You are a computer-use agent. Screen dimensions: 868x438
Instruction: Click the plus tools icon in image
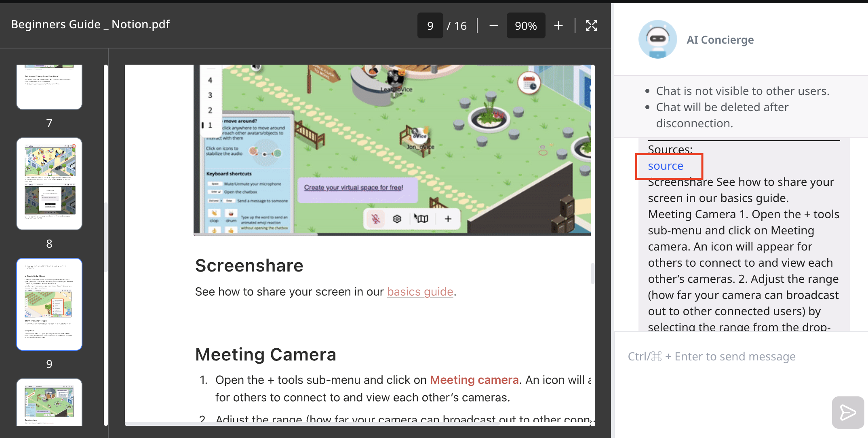(448, 219)
